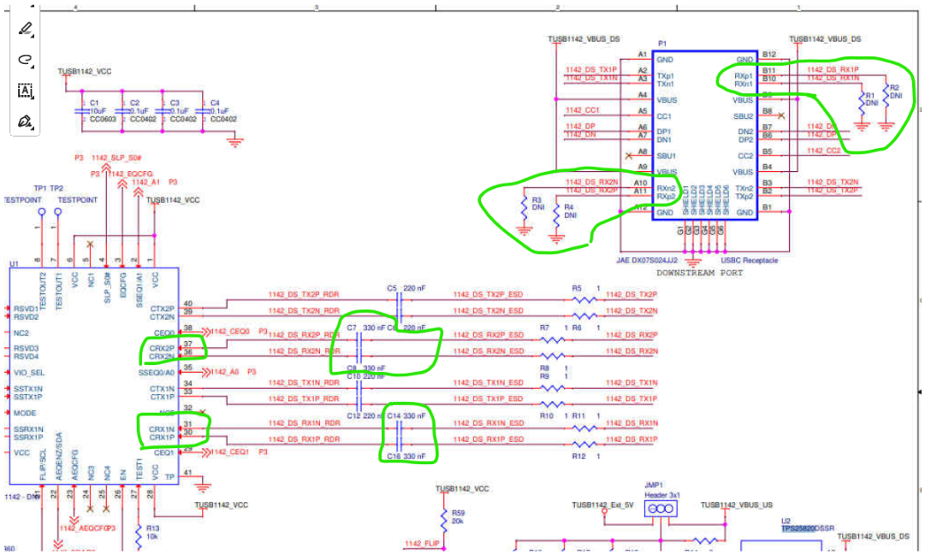Click the DOWNSTREAM PORT label
This screenshot has width=925, height=560.
tap(700, 273)
